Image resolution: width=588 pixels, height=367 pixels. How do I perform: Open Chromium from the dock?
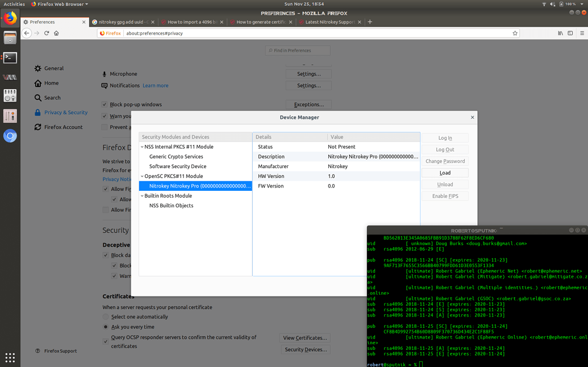coord(10,136)
